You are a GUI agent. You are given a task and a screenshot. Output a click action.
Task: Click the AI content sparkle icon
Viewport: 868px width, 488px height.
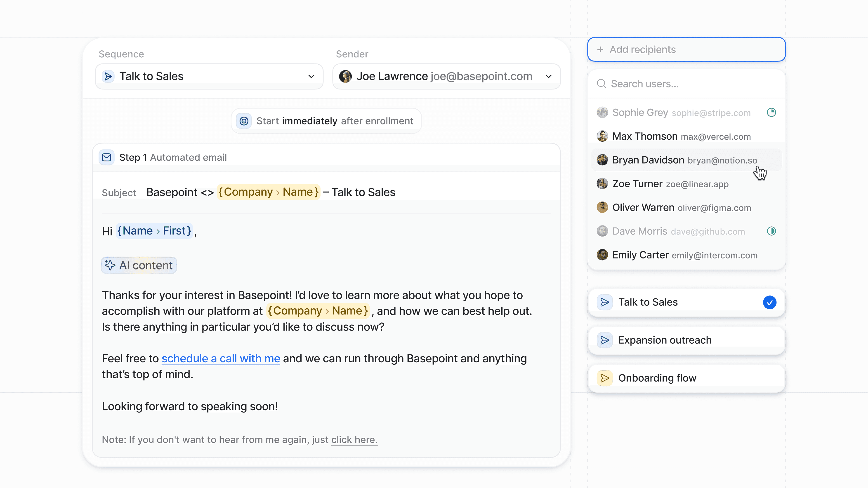(x=110, y=265)
